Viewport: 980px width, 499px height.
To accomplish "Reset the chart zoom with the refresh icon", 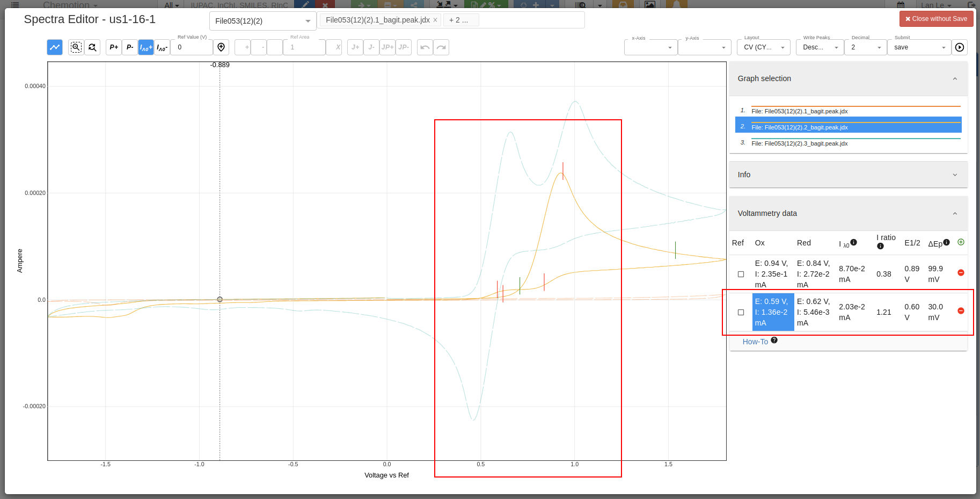I will 92,47.
